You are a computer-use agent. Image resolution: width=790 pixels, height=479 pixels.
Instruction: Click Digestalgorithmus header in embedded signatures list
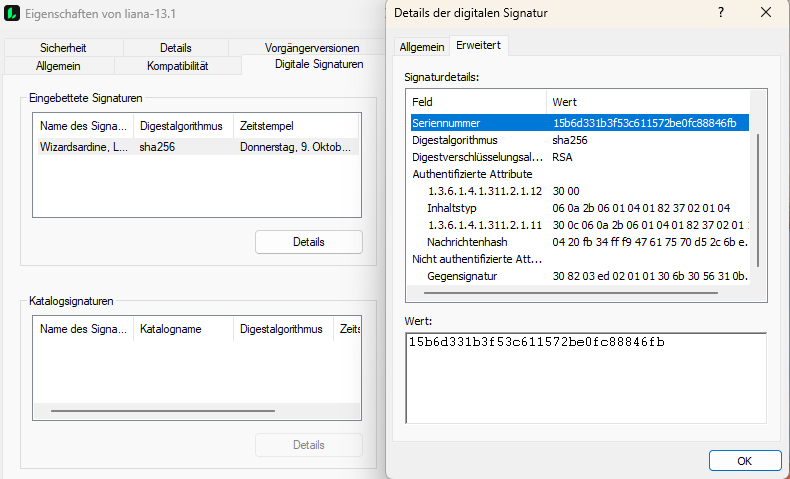click(183, 126)
